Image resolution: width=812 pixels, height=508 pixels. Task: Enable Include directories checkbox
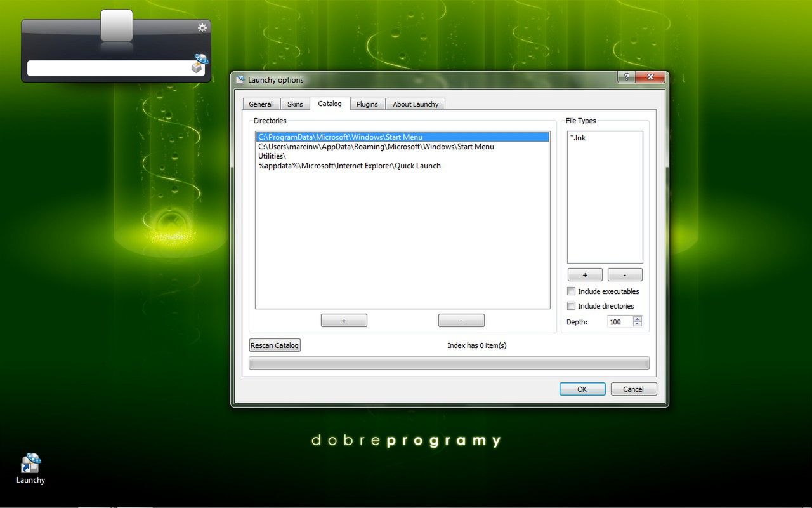tap(571, 306)
